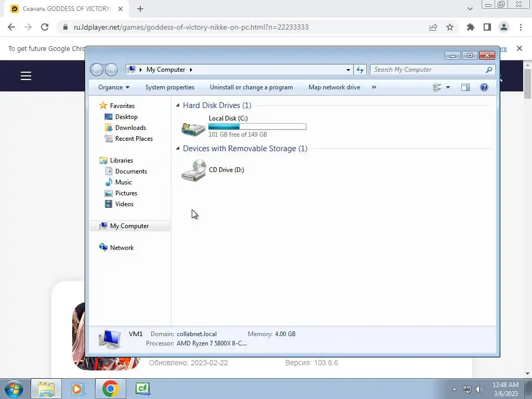
Task: Open a new Chrome tab
Action: 140,9
